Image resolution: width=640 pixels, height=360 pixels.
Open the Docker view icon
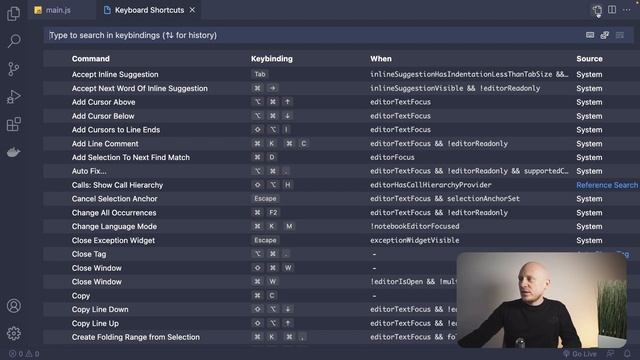pyautogui.click(x=13, y=152)
